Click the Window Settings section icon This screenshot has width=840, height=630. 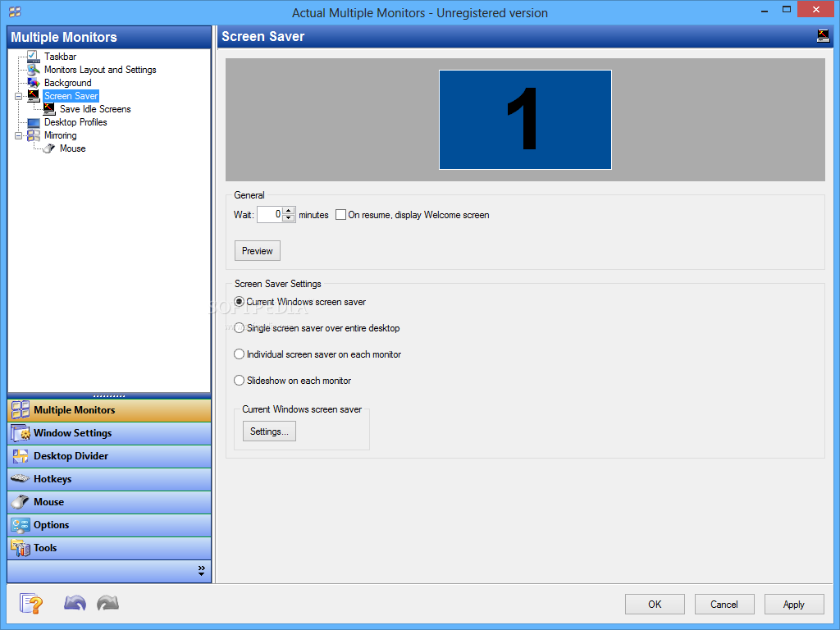coord(21,433)
